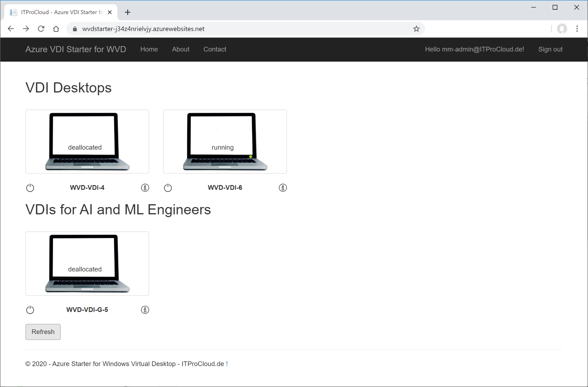Click the WVD-VDI-4 name label
588x387 pixels.
click(87, 188)
